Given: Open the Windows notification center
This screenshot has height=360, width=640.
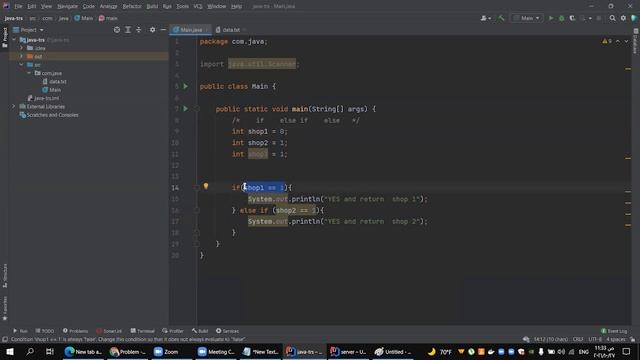Looking at the screenshot, I should coord(627,352).
